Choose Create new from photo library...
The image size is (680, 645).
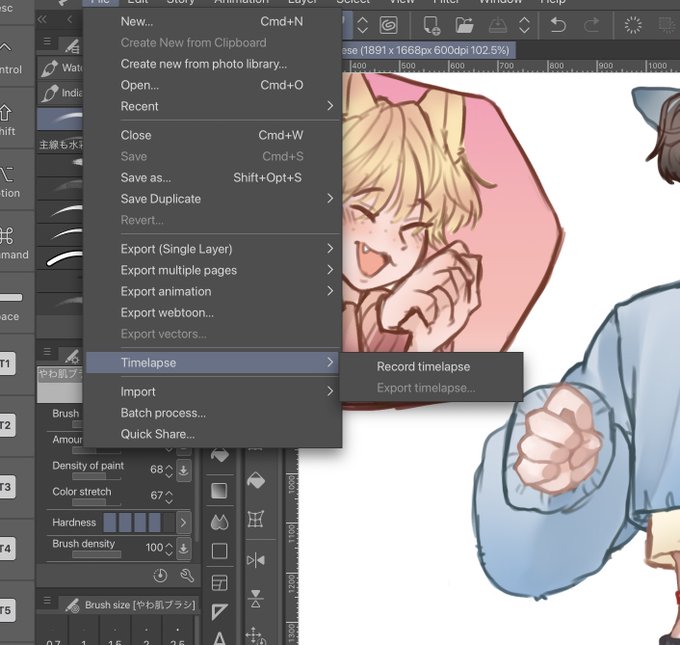point(212,64)
